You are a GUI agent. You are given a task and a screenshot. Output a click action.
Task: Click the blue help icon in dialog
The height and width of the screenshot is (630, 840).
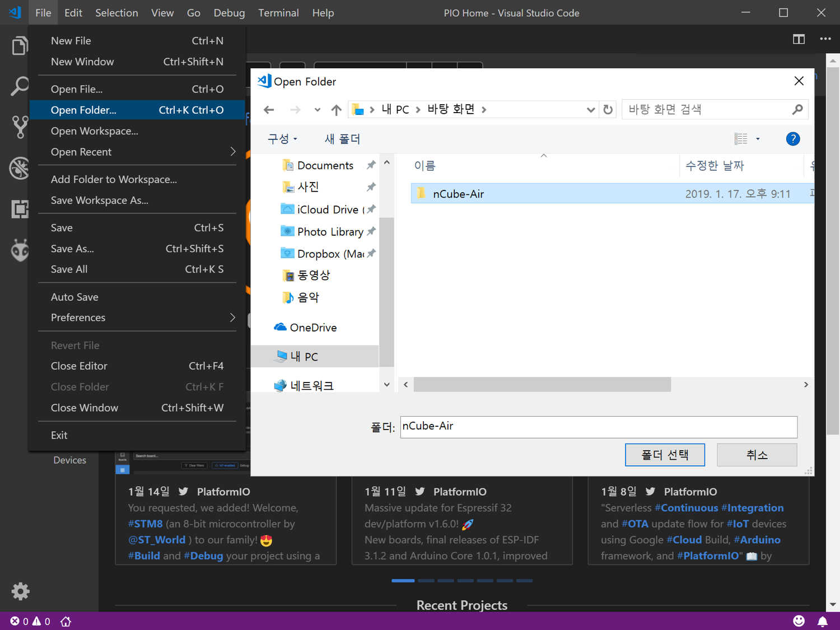pyautogui.click(x=793, y=139)
